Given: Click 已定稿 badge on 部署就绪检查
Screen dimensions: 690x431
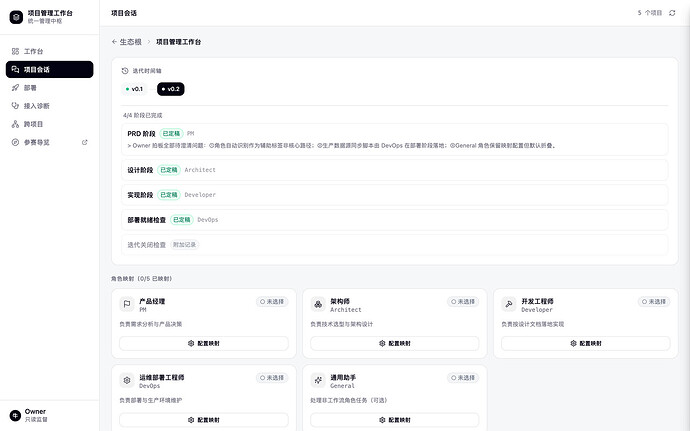Looking at the screenshot, I should [x=181, y=220].
